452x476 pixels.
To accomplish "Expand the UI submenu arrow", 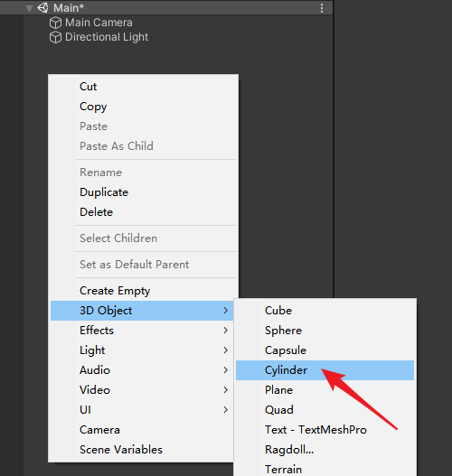I will tap(225, 410).
